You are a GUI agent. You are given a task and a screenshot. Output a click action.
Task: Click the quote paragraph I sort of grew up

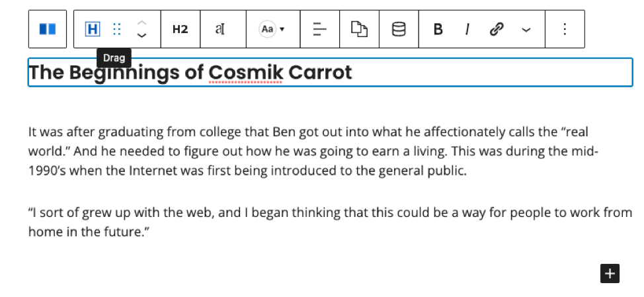point(330,222)
